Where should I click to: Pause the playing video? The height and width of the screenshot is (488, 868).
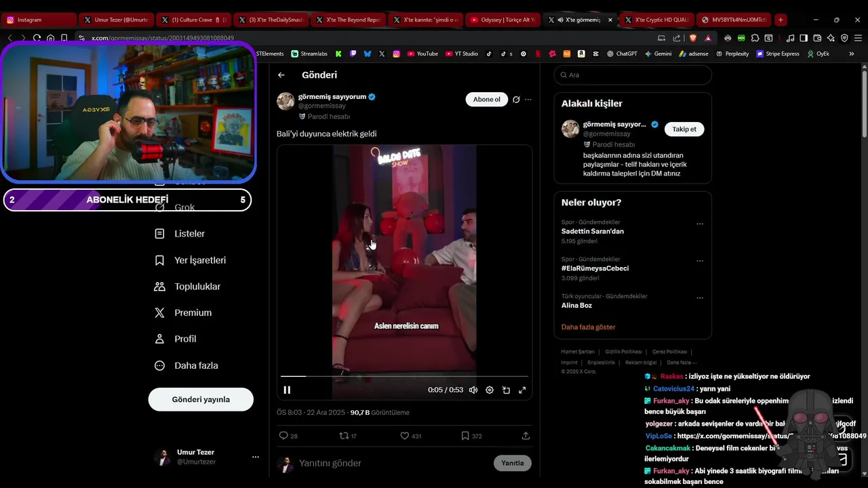pyautogui.click(x=287, y=390)
